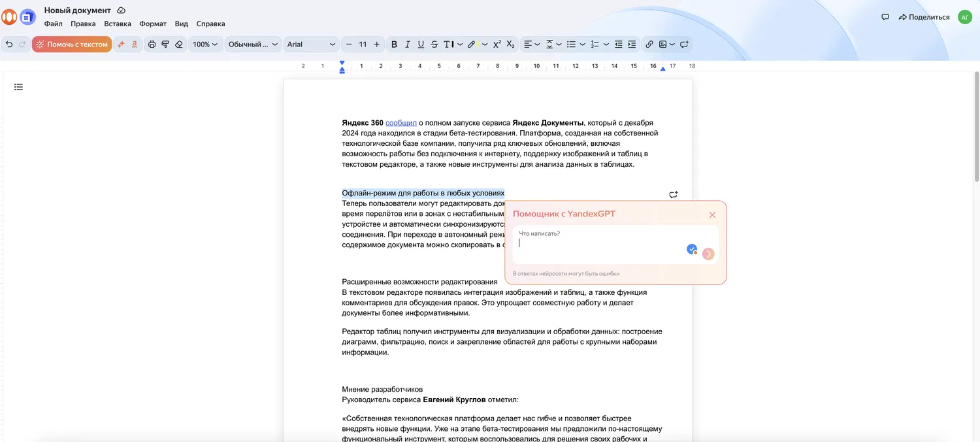The width and height of the screenshot is (980, 442).
Task: Open the Yandex Documents home logo
Action: (27, 17)
